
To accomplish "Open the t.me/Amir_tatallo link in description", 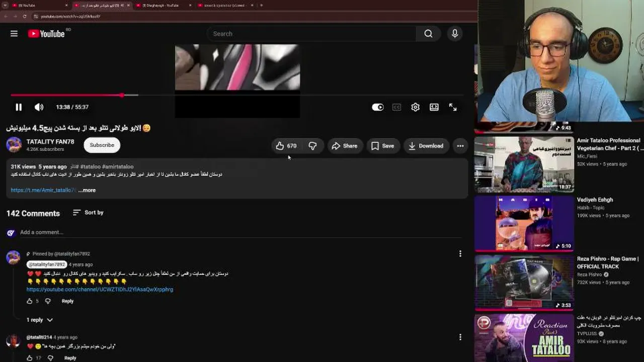I will click(43, 190).
